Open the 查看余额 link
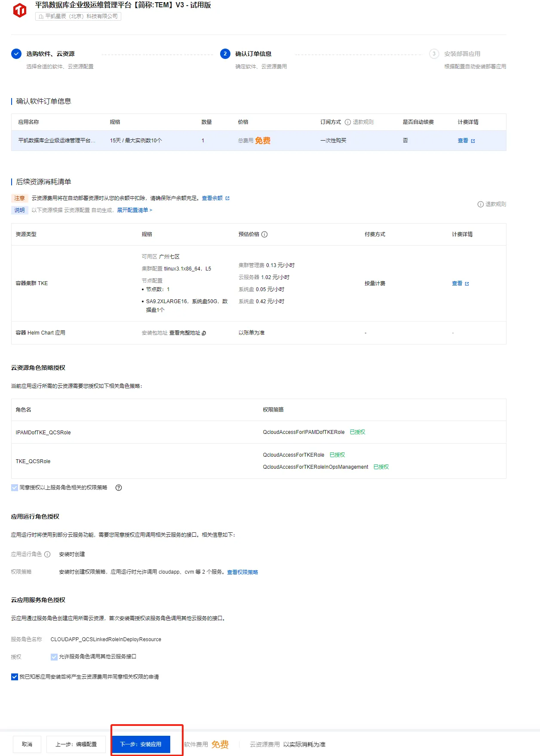The width and height of the screenshot is (540, 756). (212, 198)
